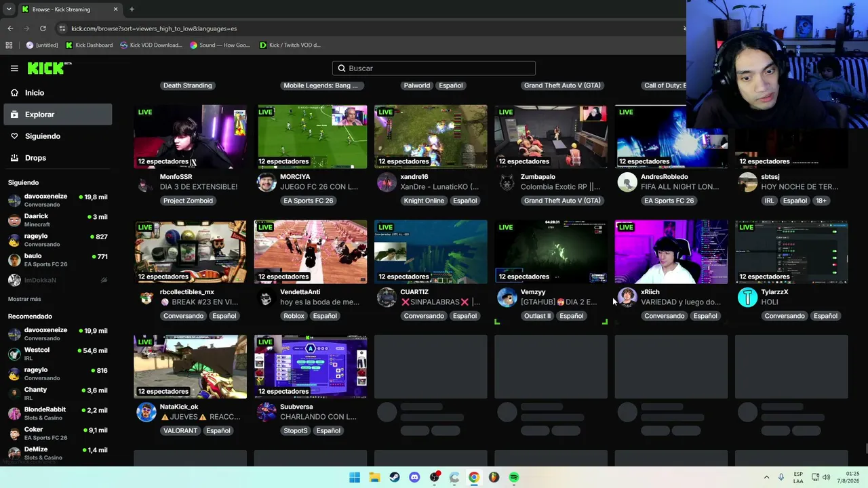The height and width of the screenshot is (488, 868).
Task: Open OBS Studio from the taskbar
Action: point(435,477)
